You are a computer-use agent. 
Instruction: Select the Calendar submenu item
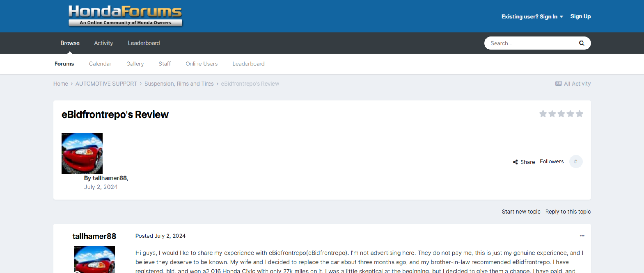100,64
